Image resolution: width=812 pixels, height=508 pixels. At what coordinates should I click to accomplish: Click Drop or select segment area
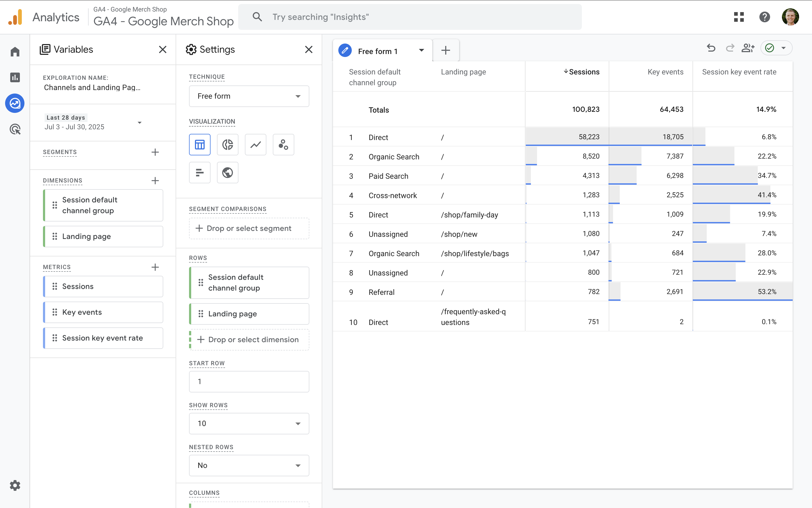(x=249, y=228)
